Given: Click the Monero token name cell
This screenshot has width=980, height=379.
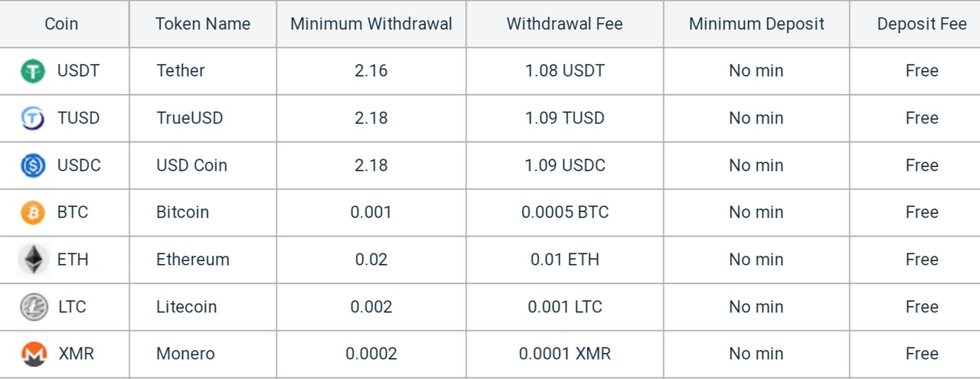Looking at the screenshot, I should pos(203,354).
